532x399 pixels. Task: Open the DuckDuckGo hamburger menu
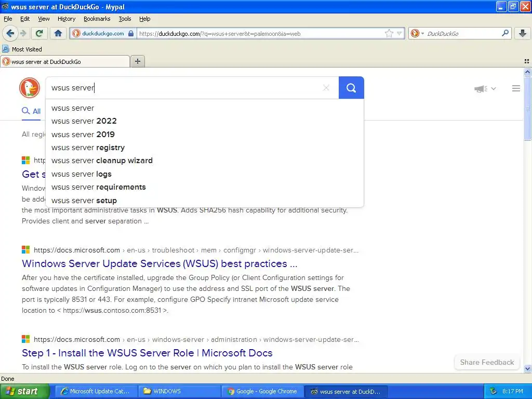point(516,88)
